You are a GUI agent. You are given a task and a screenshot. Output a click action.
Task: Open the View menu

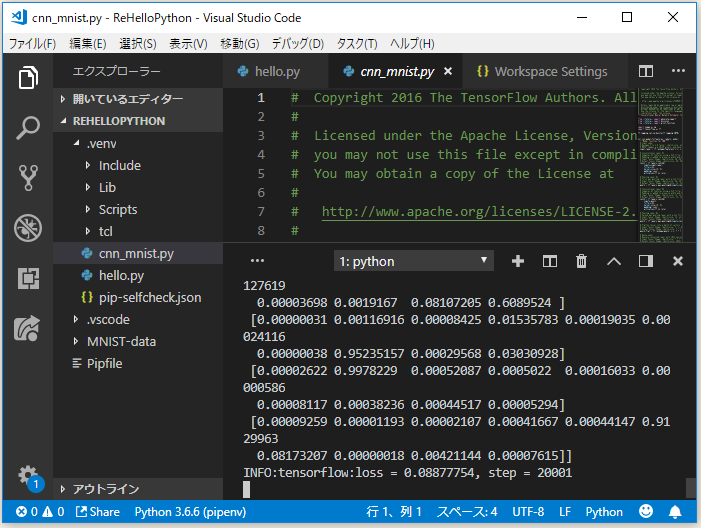coord(188,44)
